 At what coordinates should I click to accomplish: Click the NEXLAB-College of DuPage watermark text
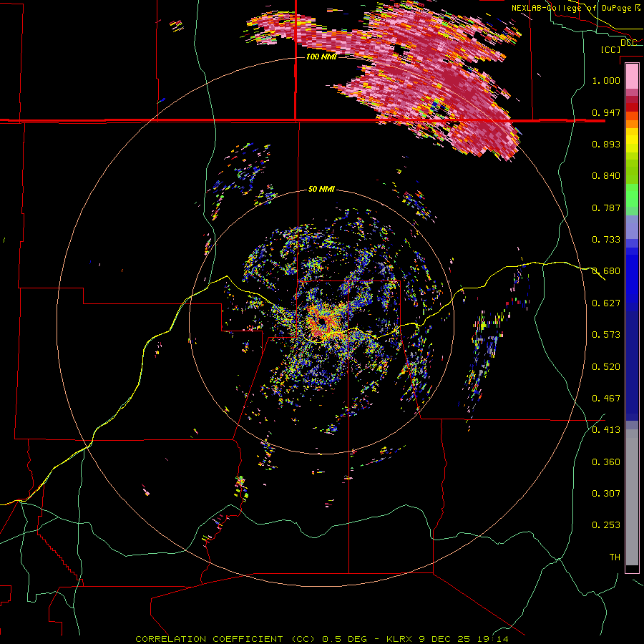coord(576,8)
